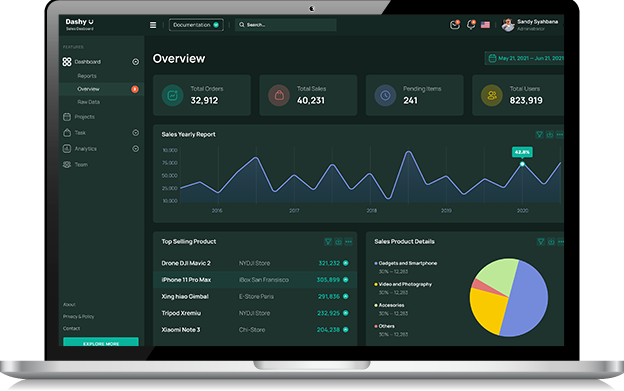The image size is (624, 391).
Task: Click the Xiaomi Note 3 product name
Action: [x=181, y=330]
